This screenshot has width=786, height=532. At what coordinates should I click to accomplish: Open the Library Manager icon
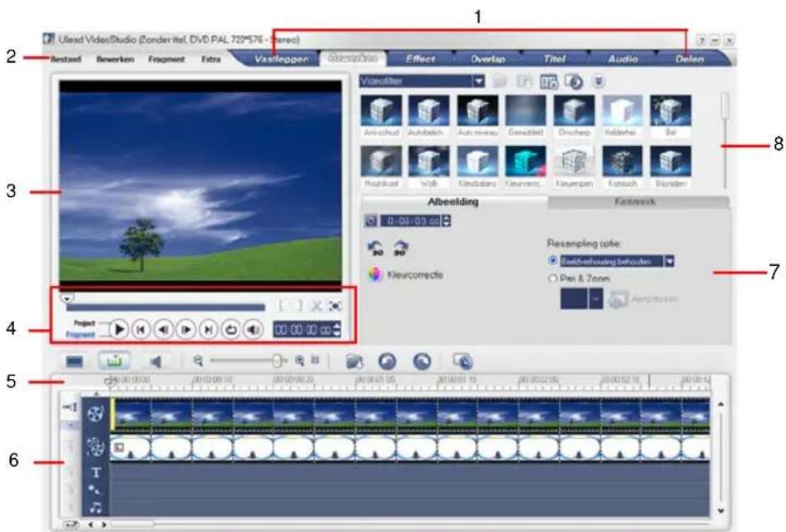pos(548,81)
